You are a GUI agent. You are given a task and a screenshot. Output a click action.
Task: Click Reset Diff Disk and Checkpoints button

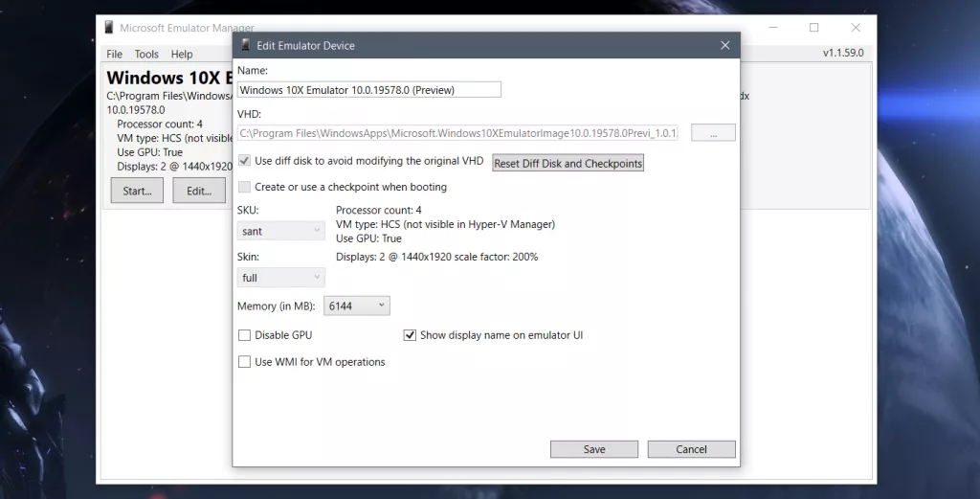pyautogui.click(x=568, y=163)
